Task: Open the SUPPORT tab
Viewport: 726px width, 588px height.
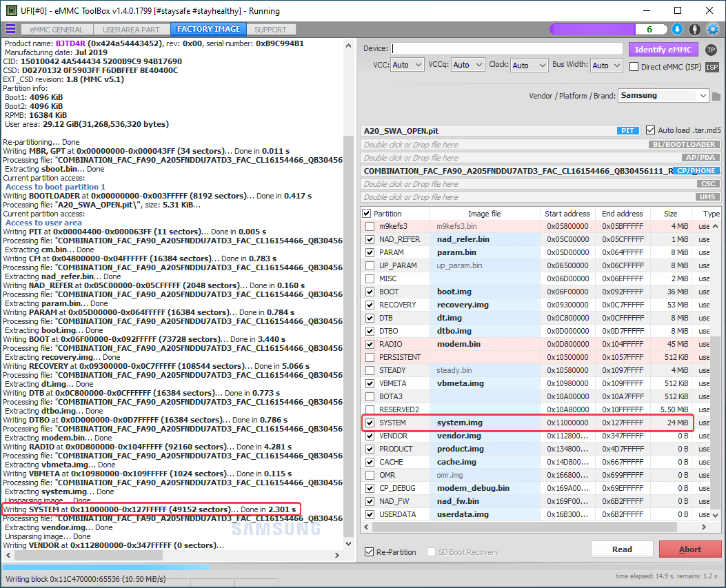Action: coord(270,30)
